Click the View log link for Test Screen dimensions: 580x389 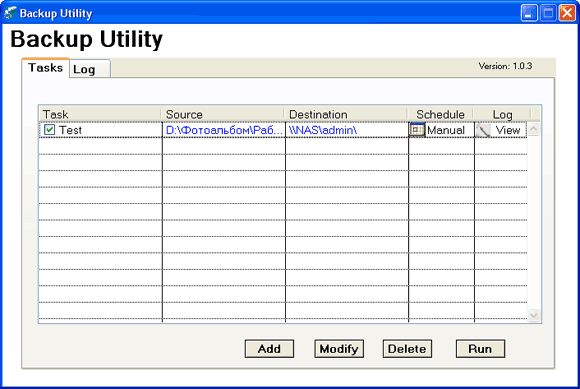coord(508,130)
